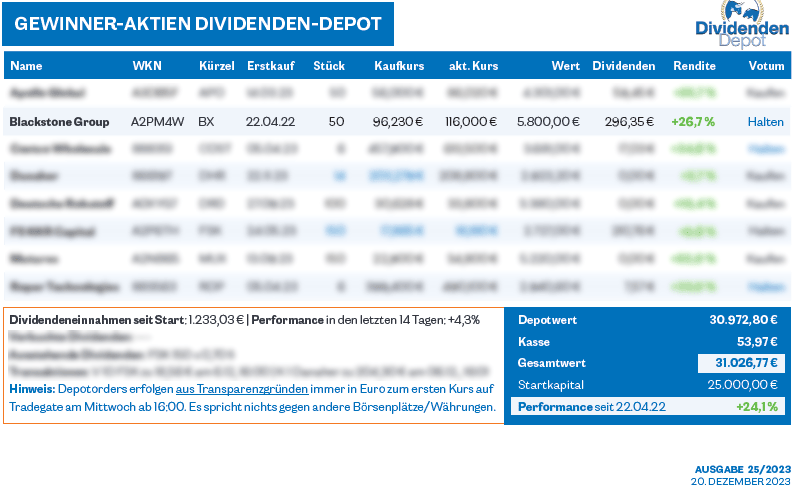793x487 pixels.
Task: Select the Votum column header
Action: (766, 66)
